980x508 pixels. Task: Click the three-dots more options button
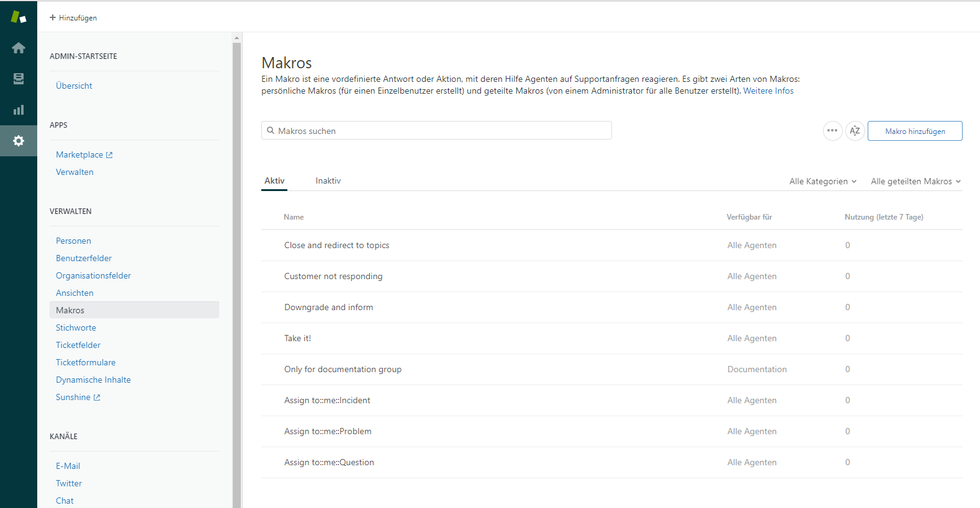click(x=832, y=131)
